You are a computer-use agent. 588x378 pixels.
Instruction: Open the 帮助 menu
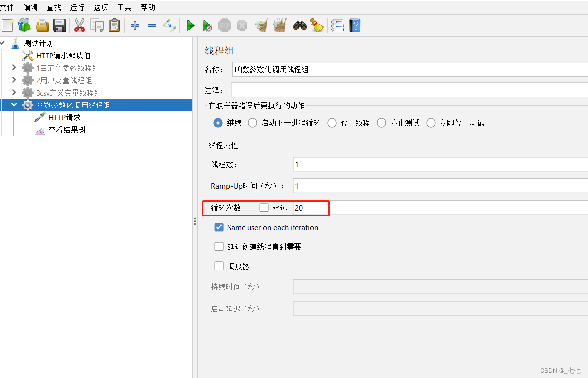coord(148,7)
